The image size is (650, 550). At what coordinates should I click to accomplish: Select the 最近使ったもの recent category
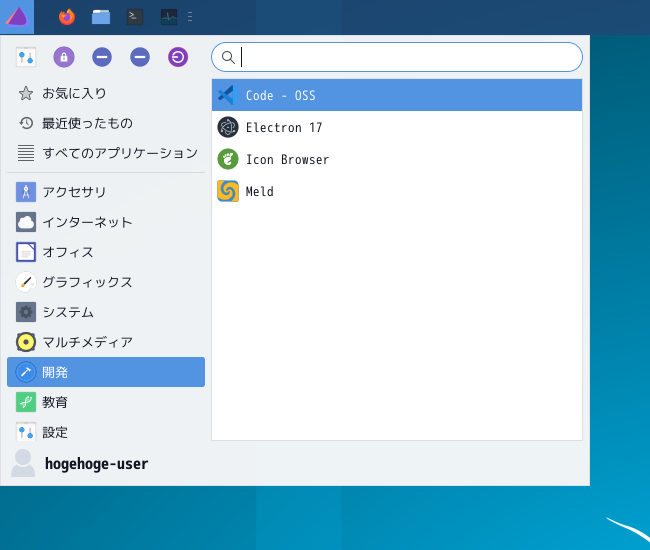[x=106, y=123]
